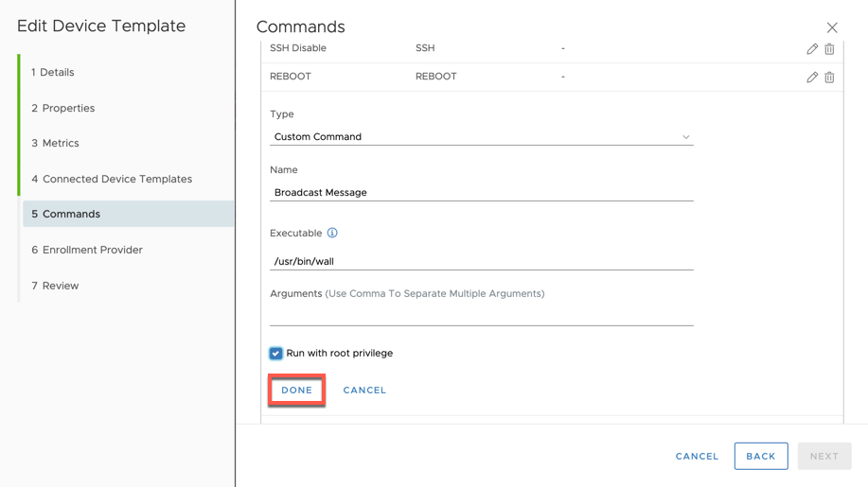Viewport: 868px width, 487px height.
Task: Uncheck Run with root privilege
Action: [275, 354]
